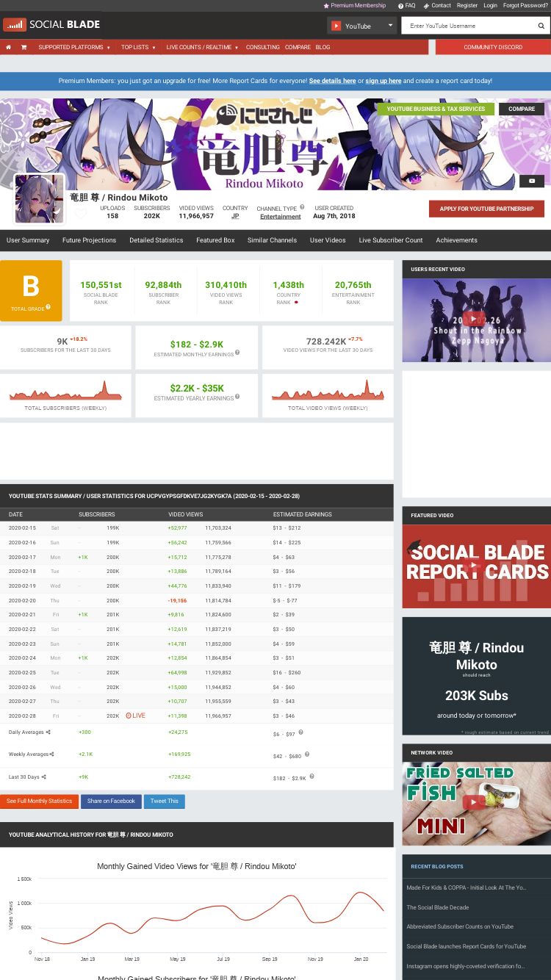Click help icon for Estimated Yearly Earnings
The width and height of the screenshot is (551, 980).
click(237, 397)
